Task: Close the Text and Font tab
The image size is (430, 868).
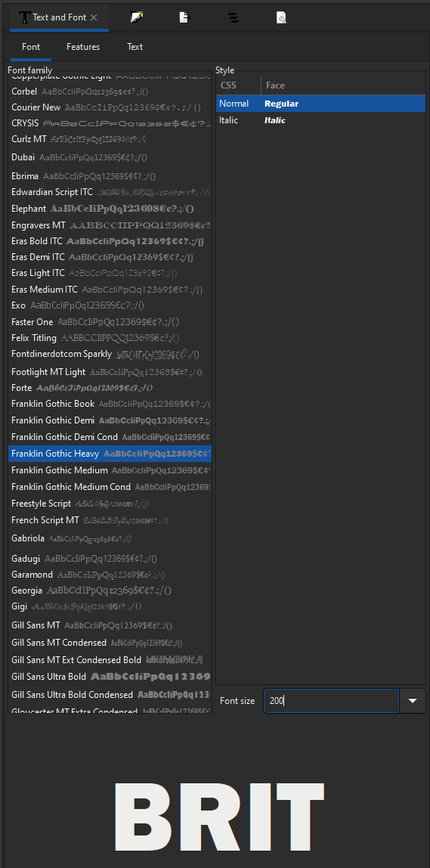Action: [x=94, y=17]
